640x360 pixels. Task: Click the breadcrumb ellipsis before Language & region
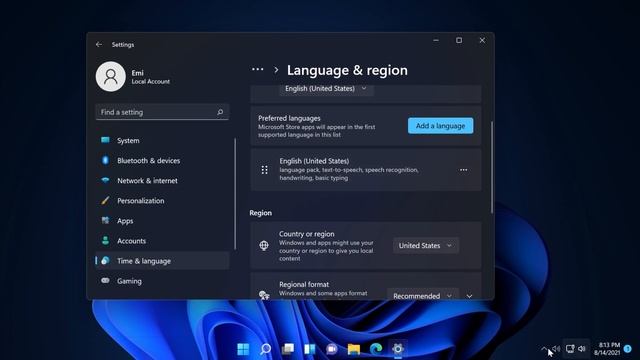(x=258, y=70)
